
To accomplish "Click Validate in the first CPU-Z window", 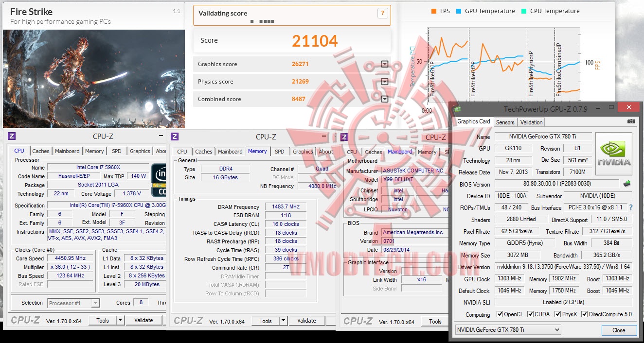I will click(143, 320).
